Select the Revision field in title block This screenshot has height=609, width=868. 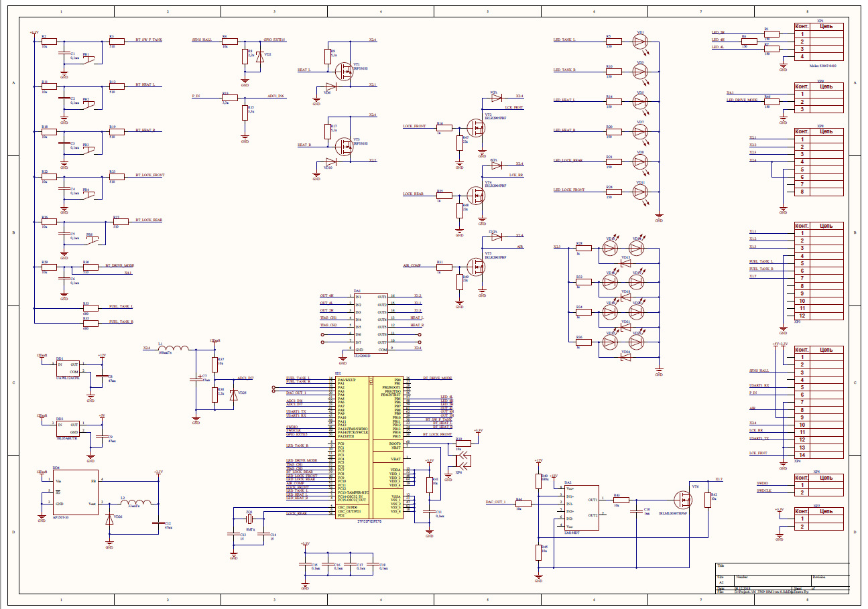tap(830, 580)
